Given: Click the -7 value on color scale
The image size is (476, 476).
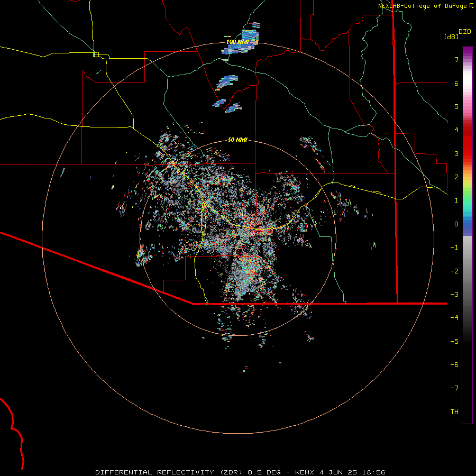Looking at the screenshot, I should click(x=454, y=388).
